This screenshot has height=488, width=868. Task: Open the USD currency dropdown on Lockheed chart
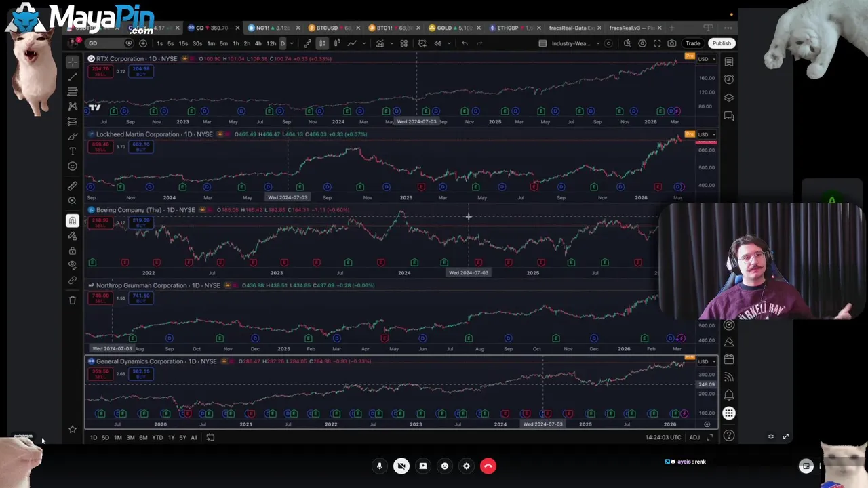[x=707, y=134]
